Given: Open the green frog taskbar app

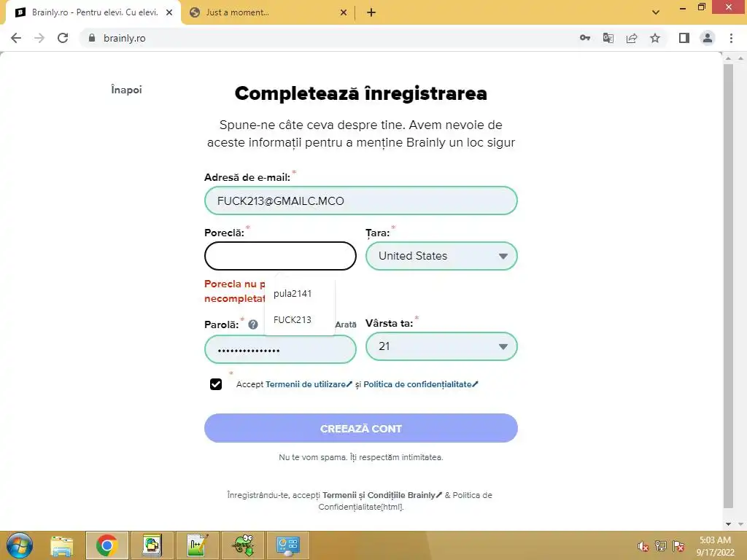Looking at the screenshot, I should (x=242, y=545).
